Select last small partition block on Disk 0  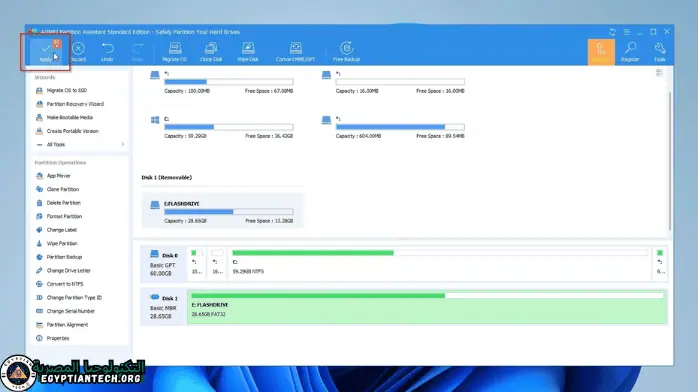[661, 263]
